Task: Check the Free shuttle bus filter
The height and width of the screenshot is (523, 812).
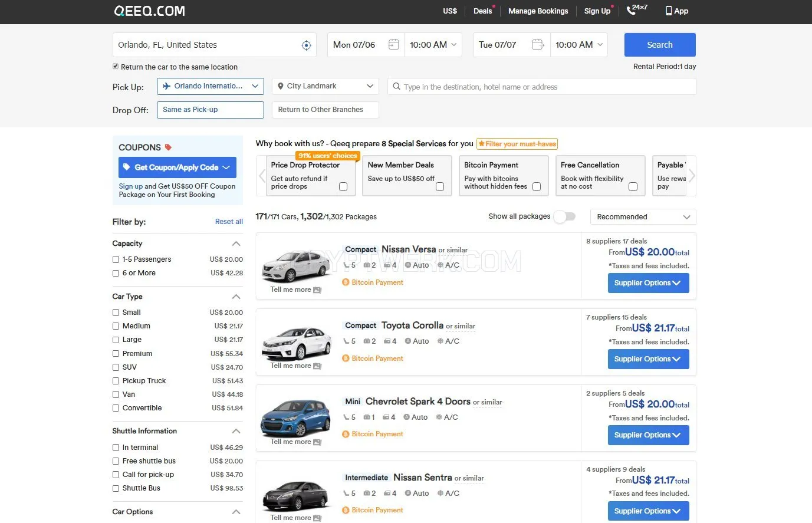Action: [116, 461]
